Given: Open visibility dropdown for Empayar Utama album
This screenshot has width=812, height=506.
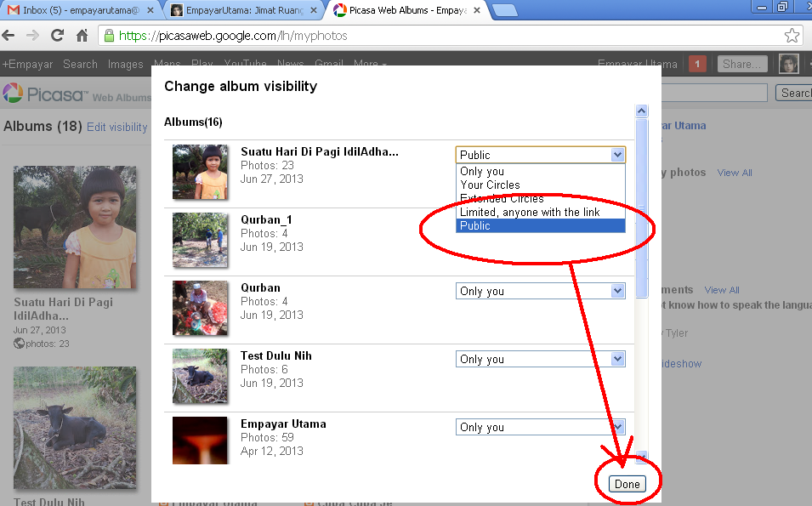Looking at the screenshot, I should [x=541, y=427].
